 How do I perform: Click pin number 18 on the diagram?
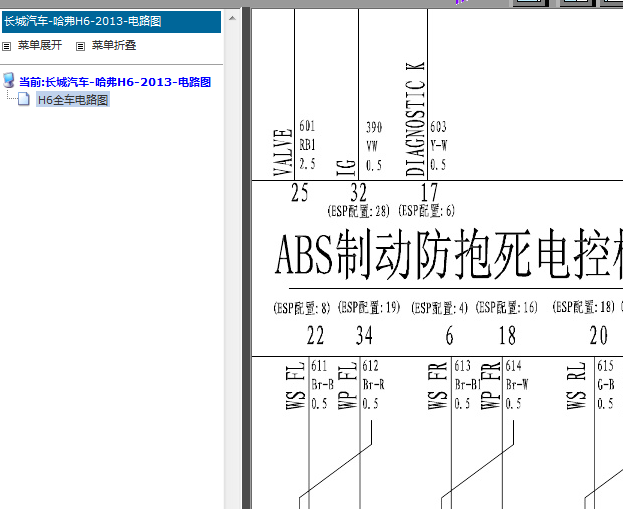(507, 335)
